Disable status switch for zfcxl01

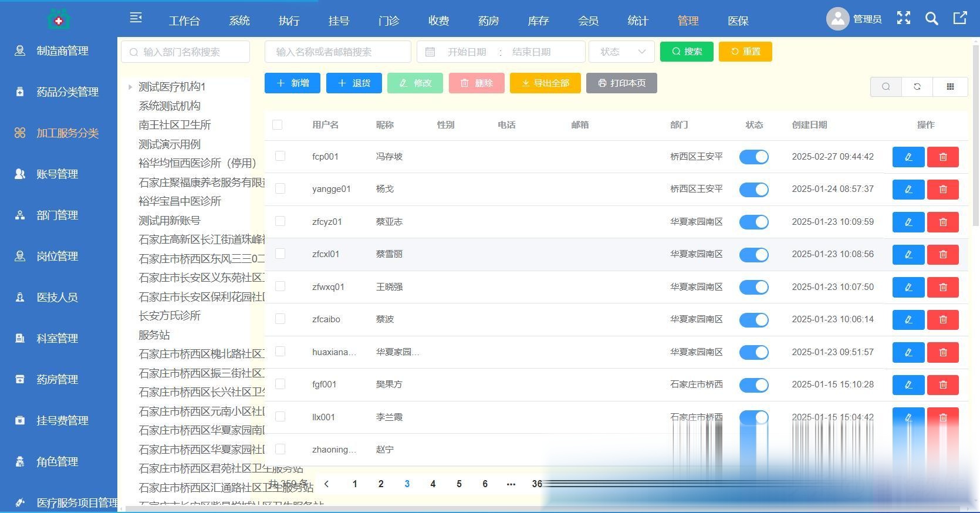tap(754, 255)
